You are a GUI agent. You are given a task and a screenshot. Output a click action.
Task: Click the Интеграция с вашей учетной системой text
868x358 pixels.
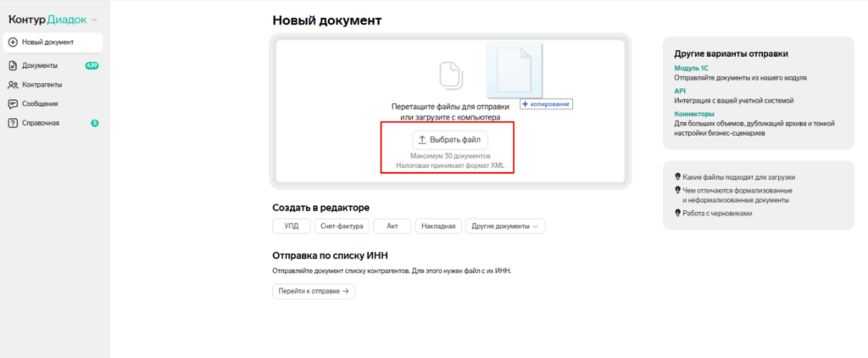[734, 101]
